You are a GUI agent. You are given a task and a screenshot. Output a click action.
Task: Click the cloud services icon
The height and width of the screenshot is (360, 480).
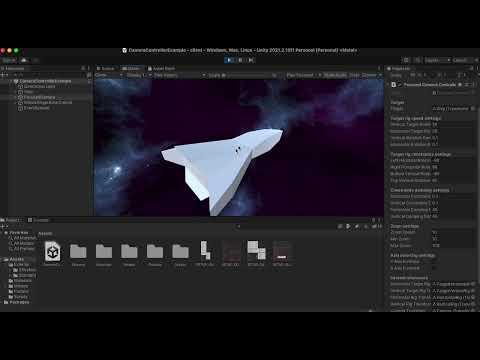(24, 60)
